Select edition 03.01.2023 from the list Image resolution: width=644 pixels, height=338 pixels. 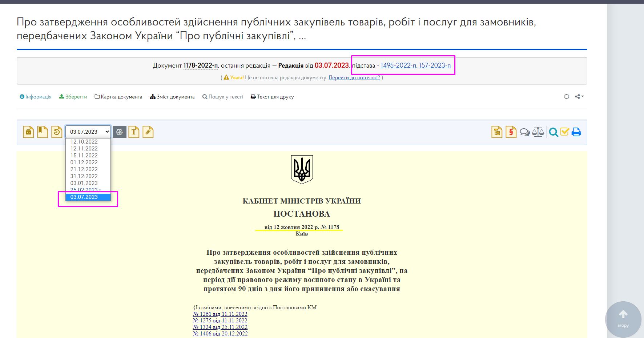coord(88,183)
